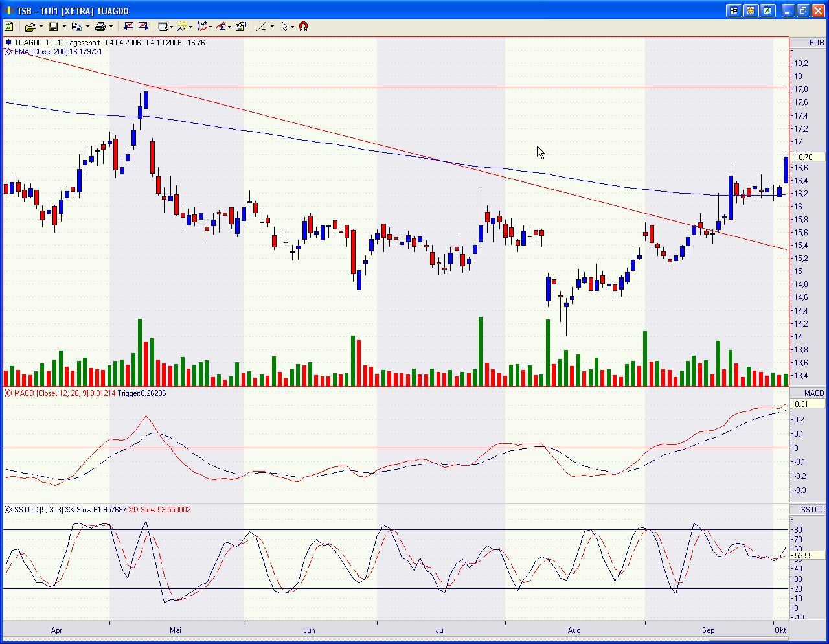This screenshot has width=829, height=644.
Task: Go to previous chart with left arrow
Action: click(x=128, y=27)
